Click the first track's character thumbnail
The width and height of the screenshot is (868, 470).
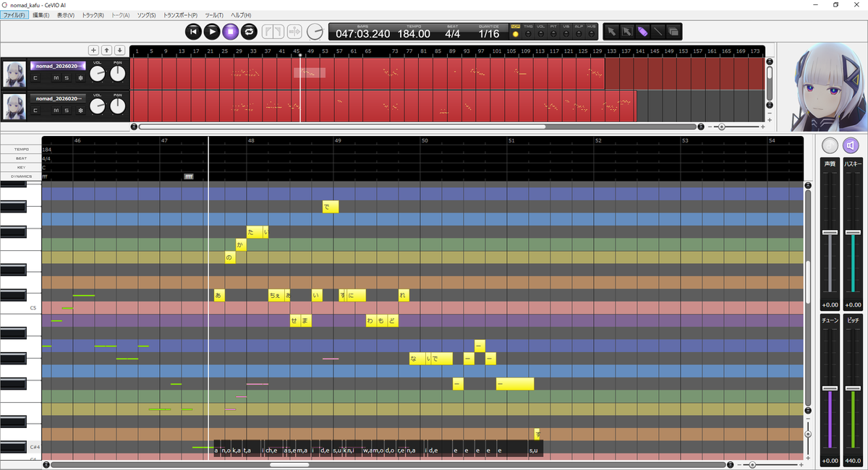pos(14,74)
